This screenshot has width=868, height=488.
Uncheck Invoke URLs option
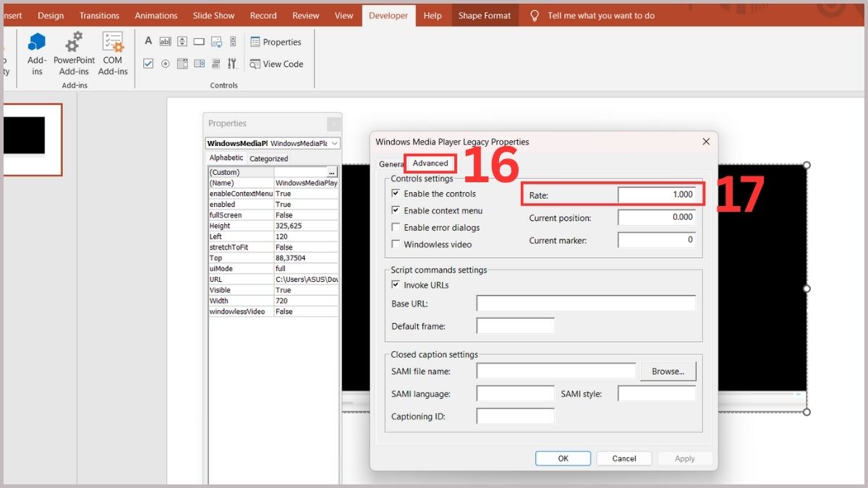pyautogui.click(x=396, y=284)
